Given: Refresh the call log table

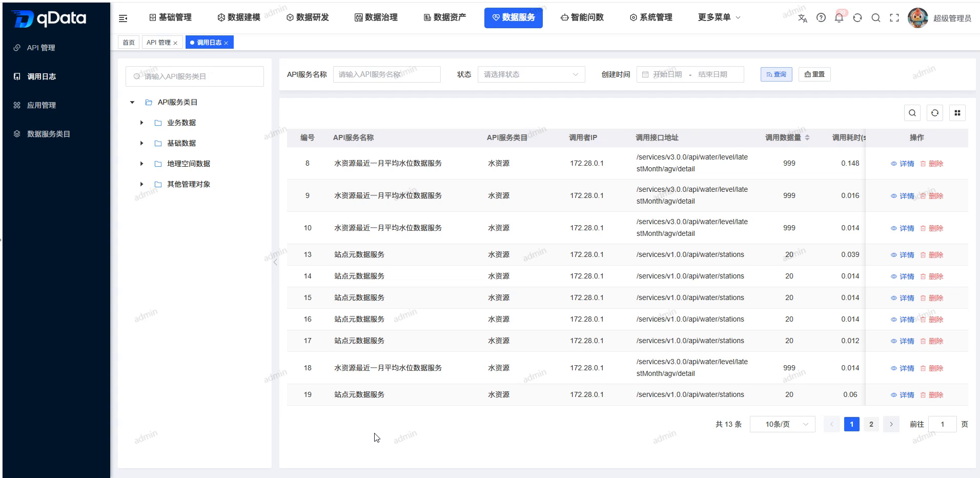Looking at the screenshot, I should [x=935, y=113].
